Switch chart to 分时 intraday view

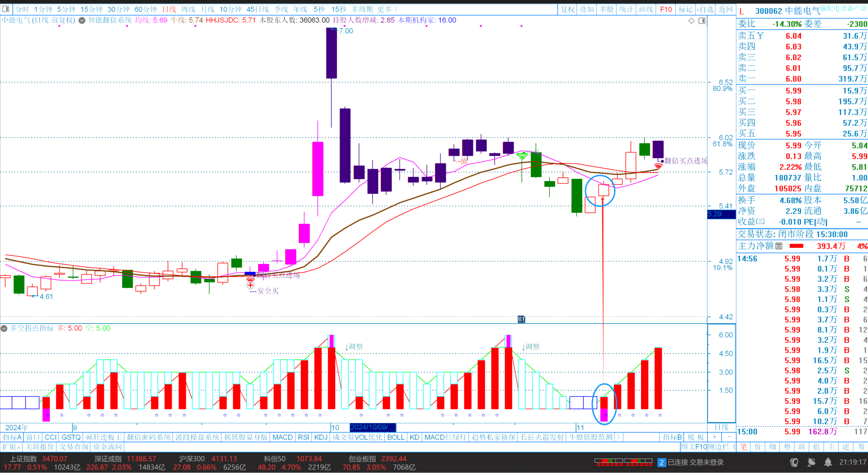pos(22,9)
